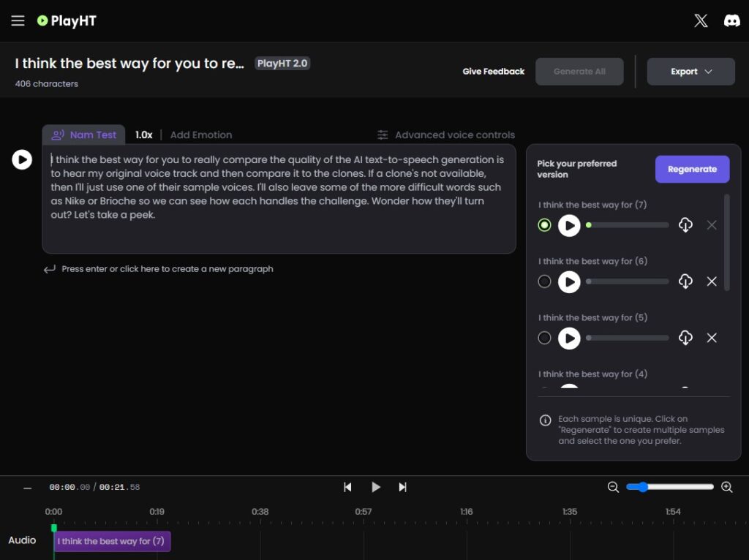This screenshot has width=749, height=560.
Task: Seek within version (7) progress bar
Action: click(627, 225)
